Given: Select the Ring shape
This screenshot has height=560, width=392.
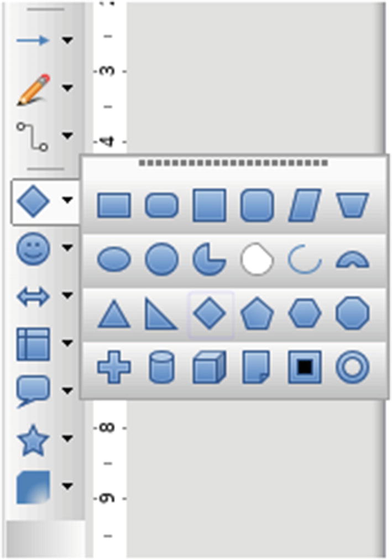Looking at the screenshot, I should click(x=352, y=367).
